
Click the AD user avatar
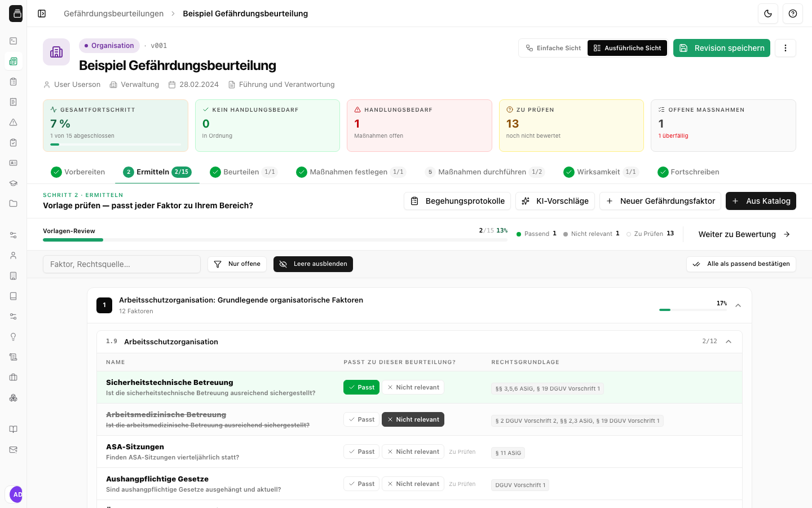pos(16,494)
